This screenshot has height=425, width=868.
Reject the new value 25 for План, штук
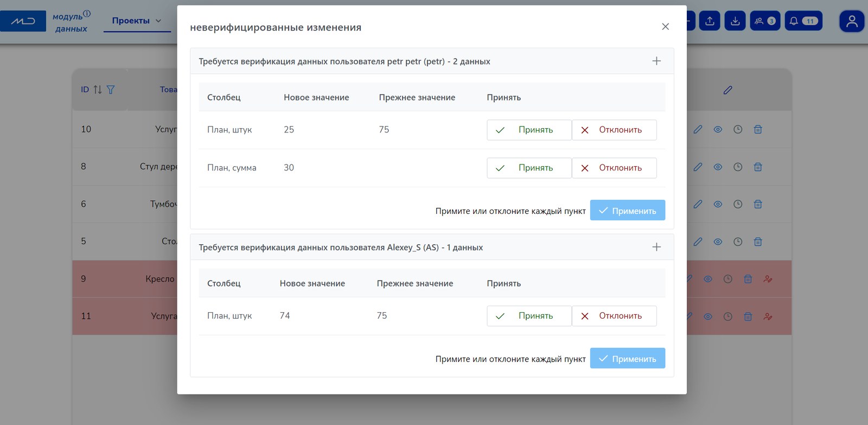tap(614, 130)
